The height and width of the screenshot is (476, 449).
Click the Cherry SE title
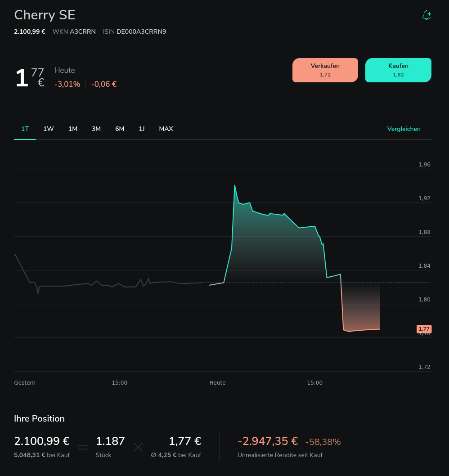pyautogui.click(x=45, y=15)
